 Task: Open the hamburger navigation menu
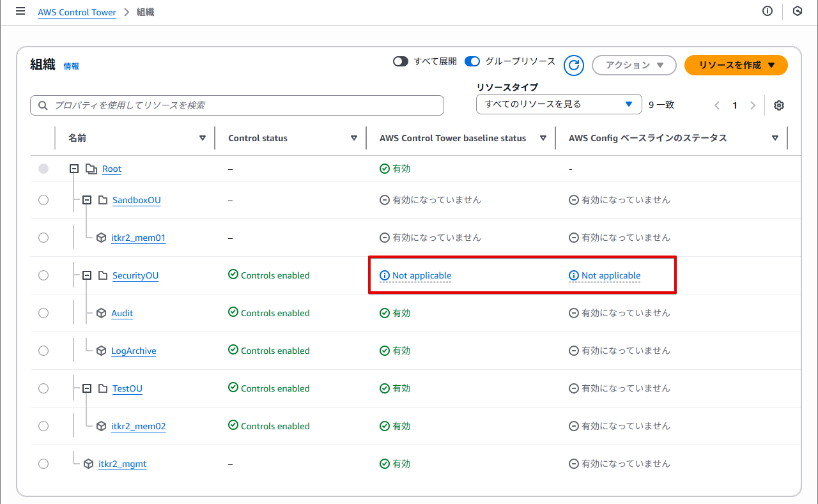click(20, 11)
